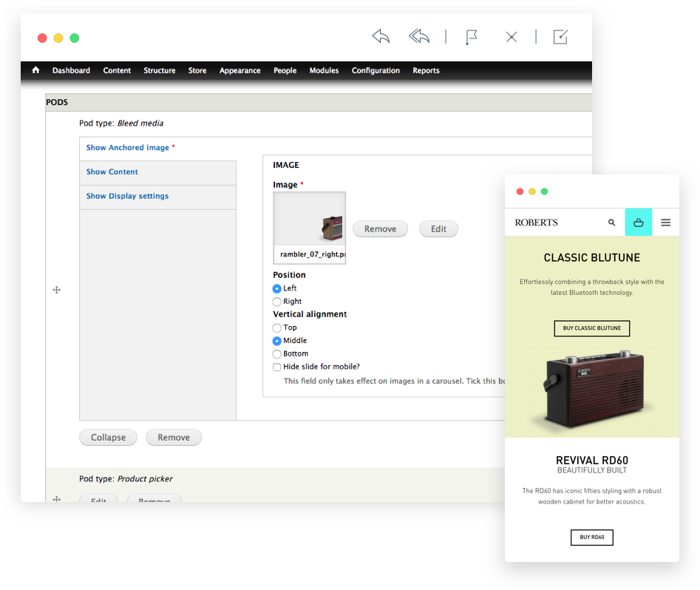The image size is (700, 590).
Task: Enable Hide slide for mobile checkbox
Action: [x=277, y=367]
